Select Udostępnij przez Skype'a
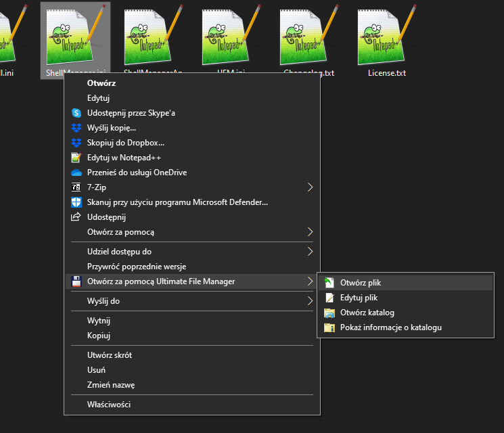504x433 pixels. coord(192,113)
